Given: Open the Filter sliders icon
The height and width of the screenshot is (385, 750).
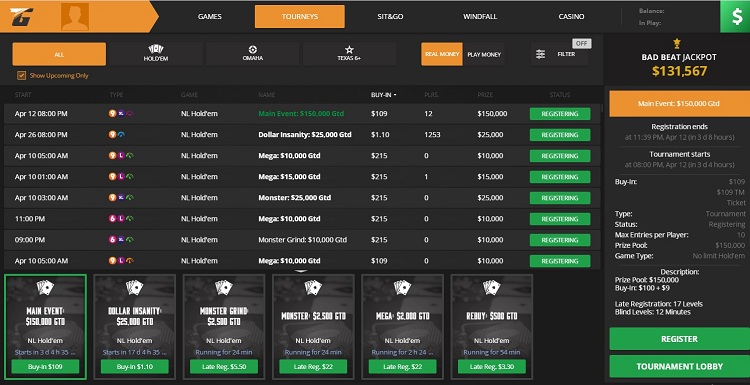Looking at the screenshot, I should 540,54.
